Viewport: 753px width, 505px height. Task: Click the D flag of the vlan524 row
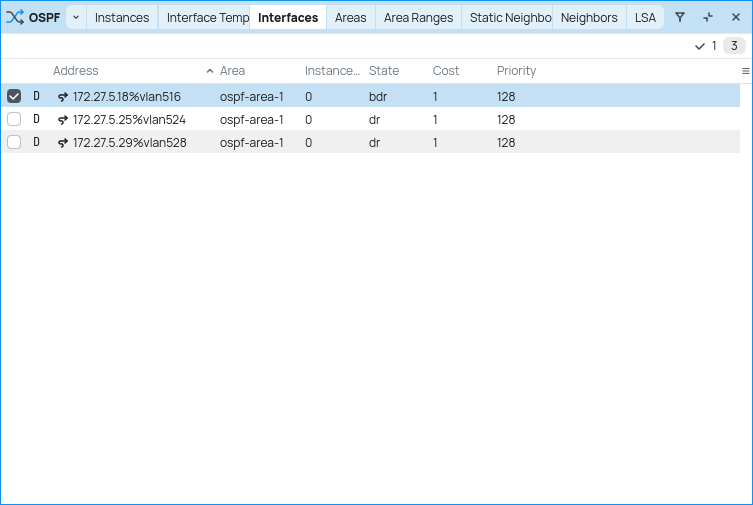coord(36,119)
